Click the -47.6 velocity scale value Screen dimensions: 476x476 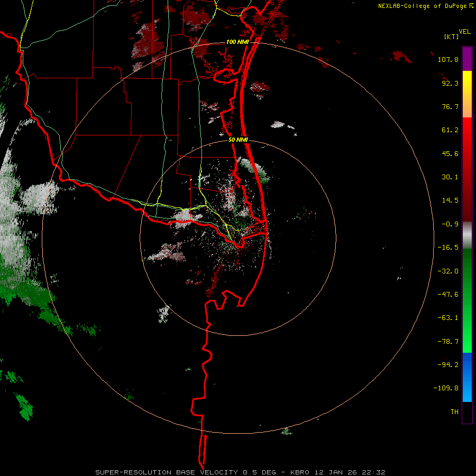coord(448,295)
